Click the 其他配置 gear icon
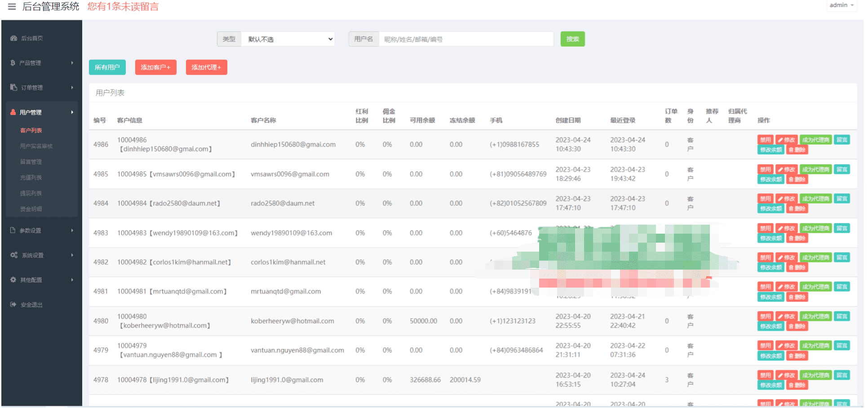 point(13,280)
